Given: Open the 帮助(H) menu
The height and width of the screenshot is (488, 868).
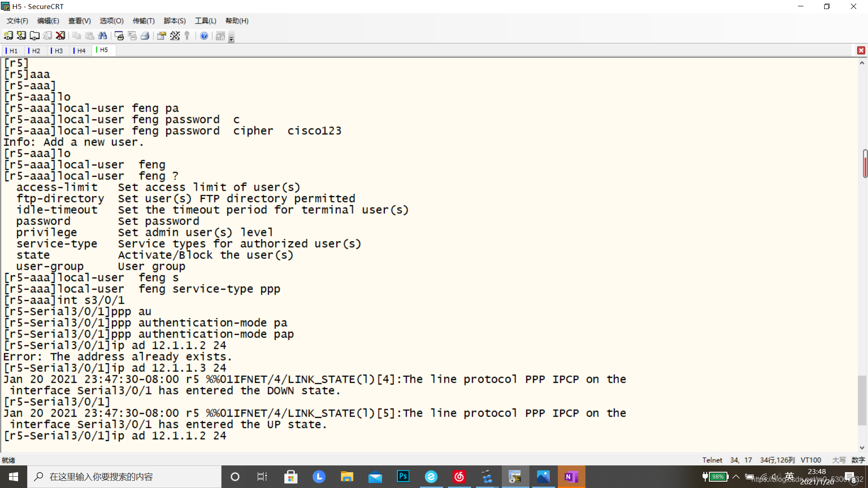Looking at the screenshot, I should (x=237, y=21).
